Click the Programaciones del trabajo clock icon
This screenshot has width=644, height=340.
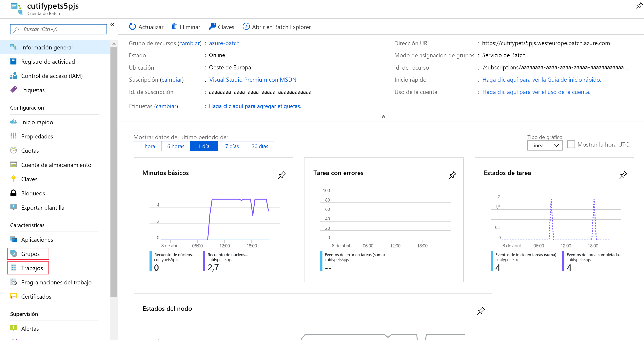coord(13,282)
